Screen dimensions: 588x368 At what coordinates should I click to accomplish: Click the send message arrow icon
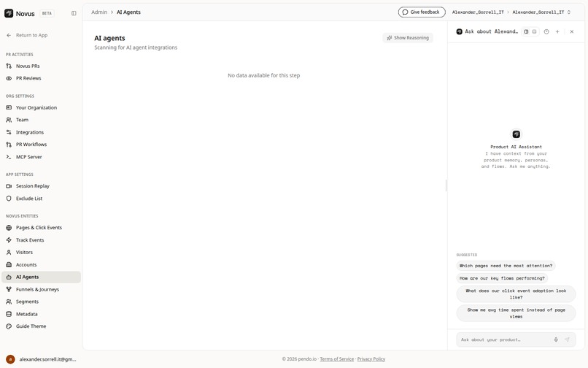click(x=567, y=340)
